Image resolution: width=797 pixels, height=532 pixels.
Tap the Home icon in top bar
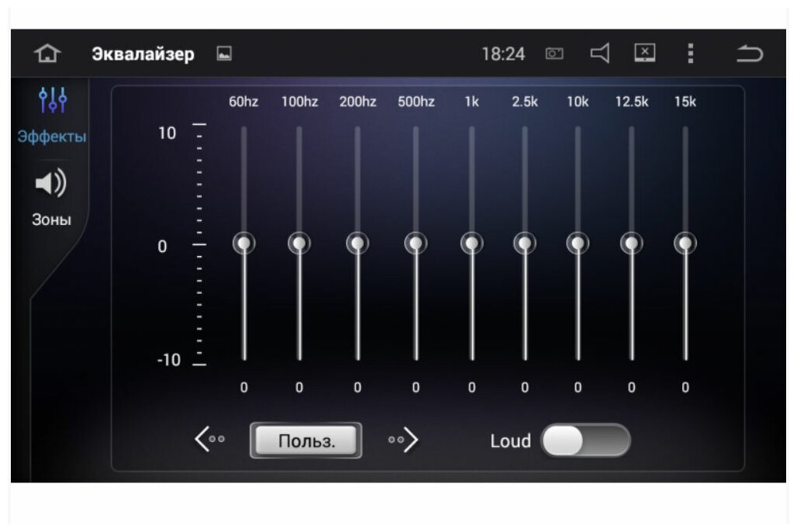[x=47, y=54]
